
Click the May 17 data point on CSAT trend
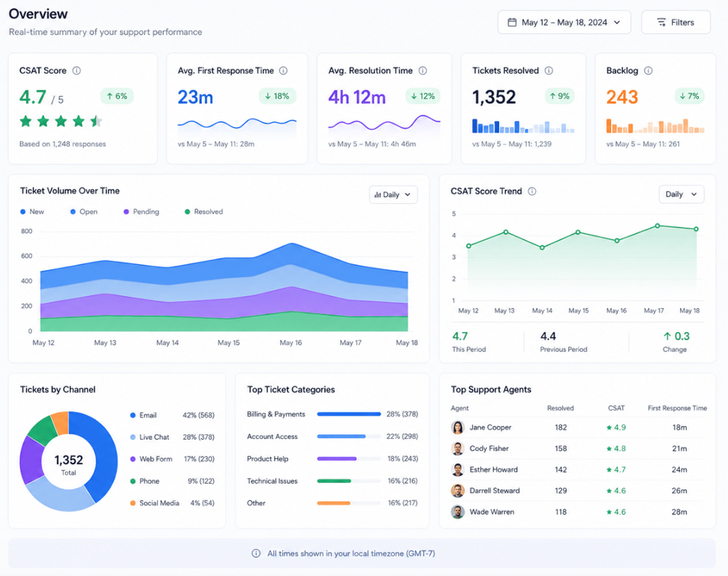coord(657,226)
